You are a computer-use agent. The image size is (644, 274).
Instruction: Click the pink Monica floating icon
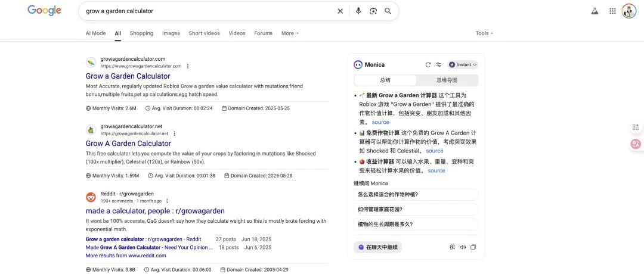pos(636,144)
